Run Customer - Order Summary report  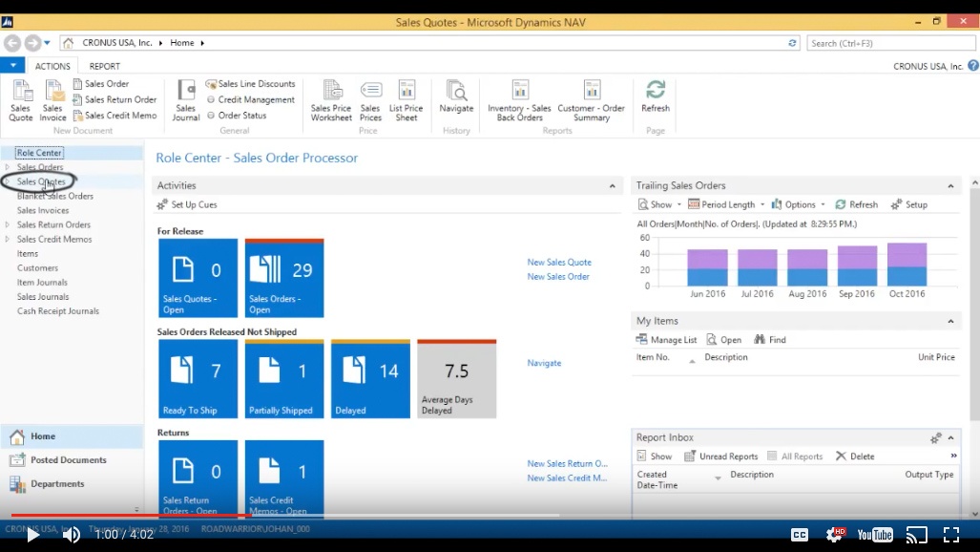click(592, 100)
